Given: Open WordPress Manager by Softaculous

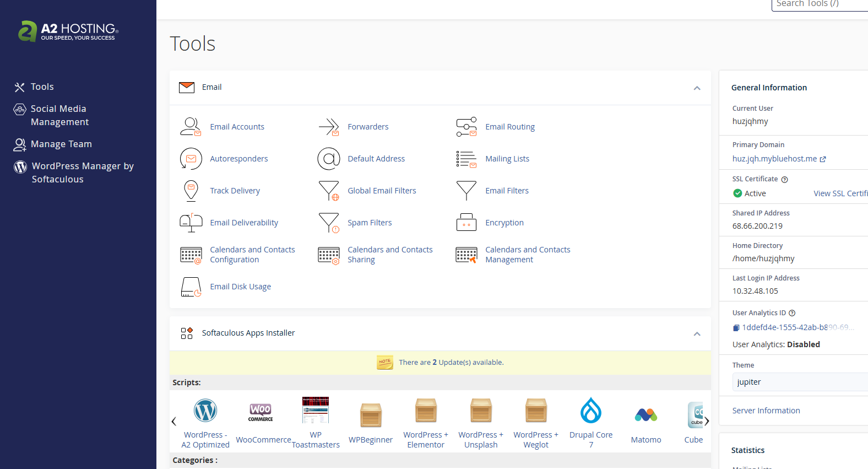Looking at the screenshot, I should (83, 172).
